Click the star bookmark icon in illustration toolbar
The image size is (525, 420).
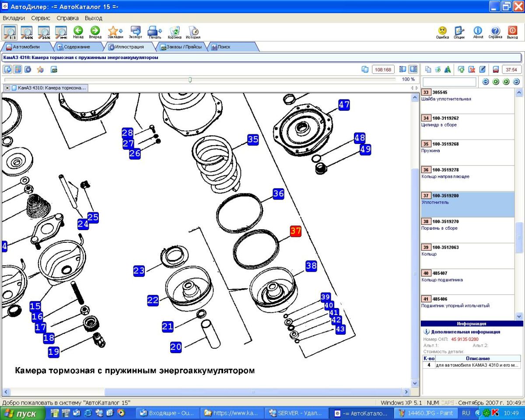[x=40, y=69]
